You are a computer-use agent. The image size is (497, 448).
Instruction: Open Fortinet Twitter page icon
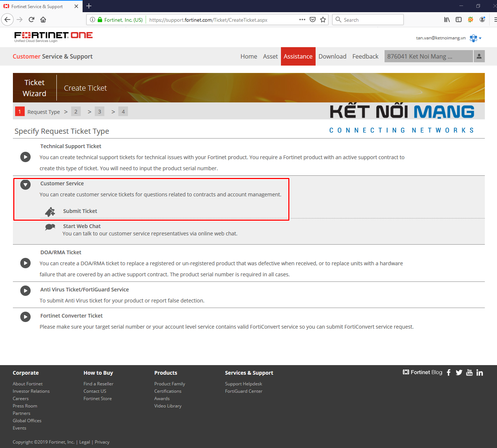[x=459, y=372]
